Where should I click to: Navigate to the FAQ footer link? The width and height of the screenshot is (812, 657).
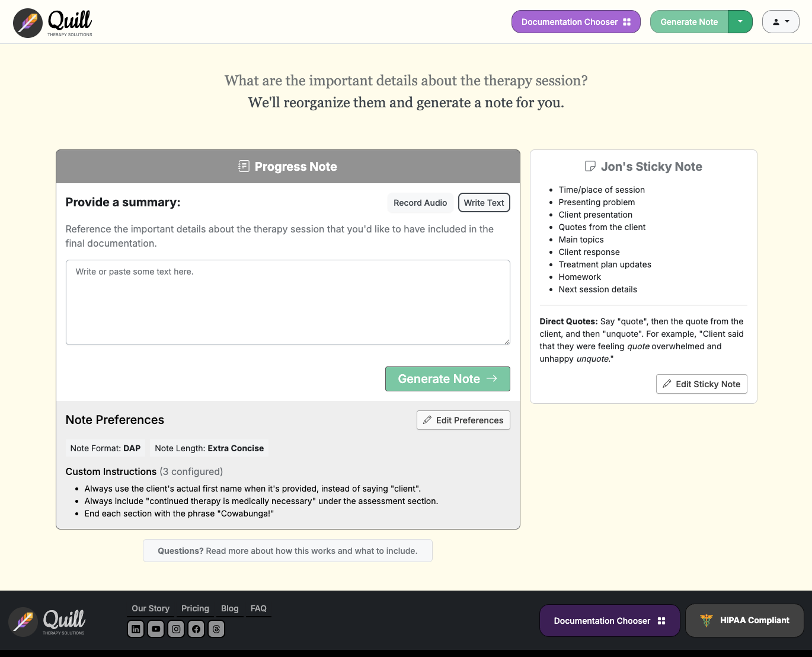[258, 608]
